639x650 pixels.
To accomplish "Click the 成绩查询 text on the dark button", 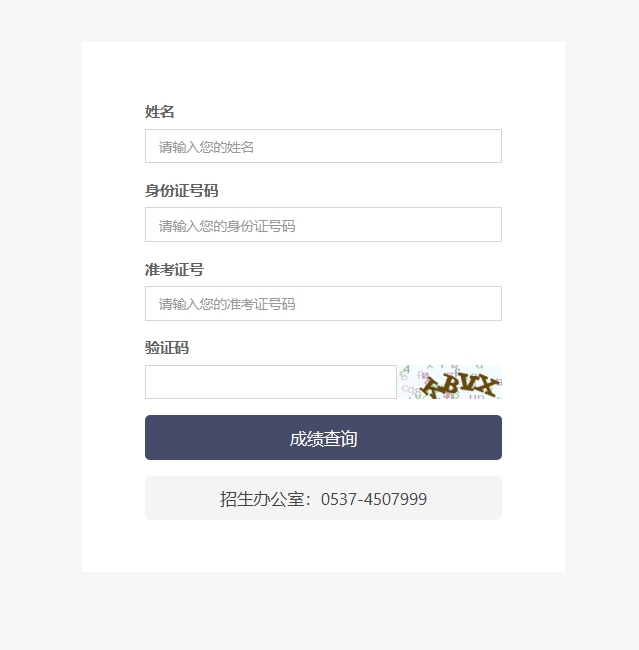I will (323, 439).
